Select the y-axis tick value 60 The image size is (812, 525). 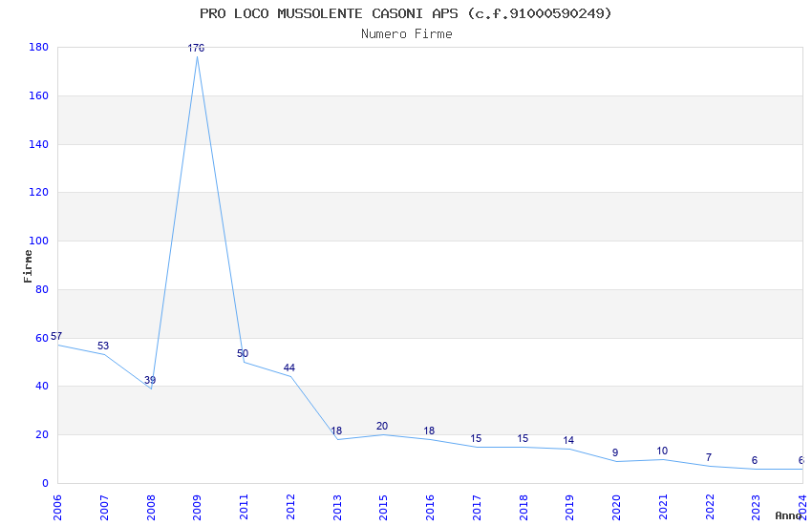42,338
